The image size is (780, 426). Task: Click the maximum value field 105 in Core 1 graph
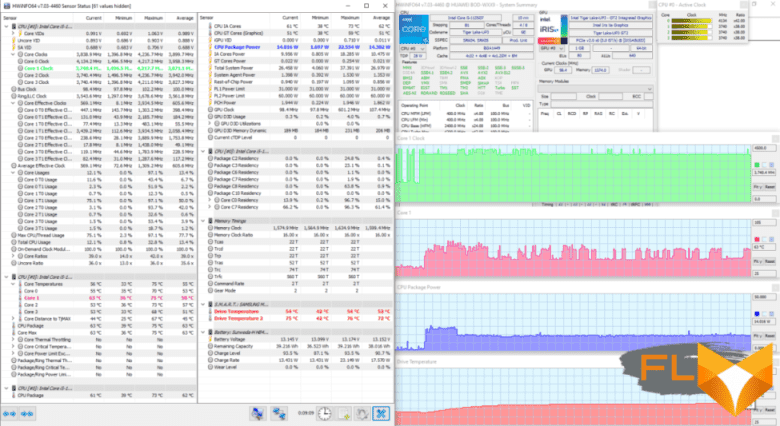point(764,222)
